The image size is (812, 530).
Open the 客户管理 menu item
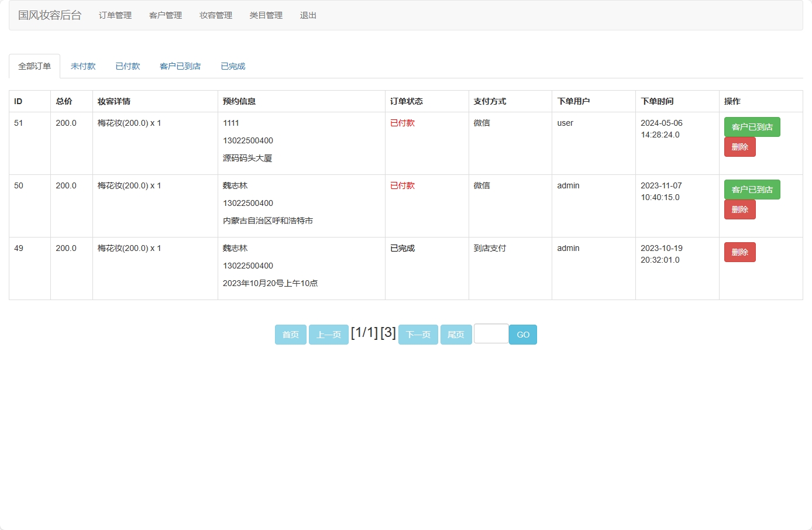[x=165, y=16]
